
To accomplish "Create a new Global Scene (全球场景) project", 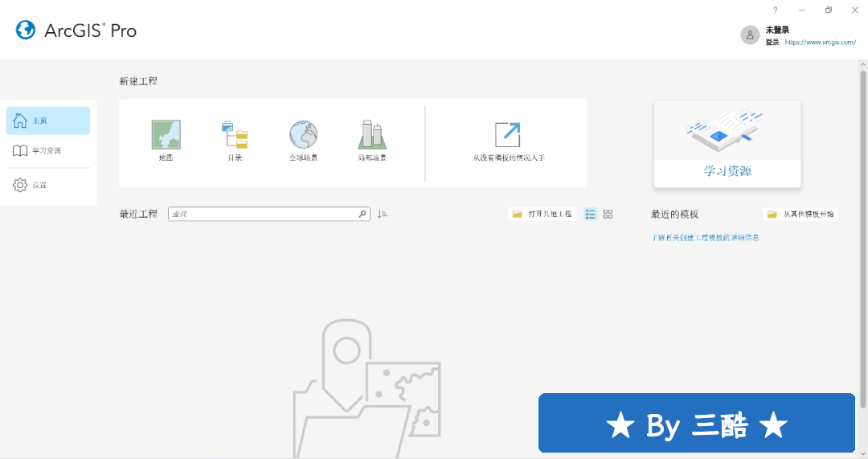I will click(x=303, y=141).
